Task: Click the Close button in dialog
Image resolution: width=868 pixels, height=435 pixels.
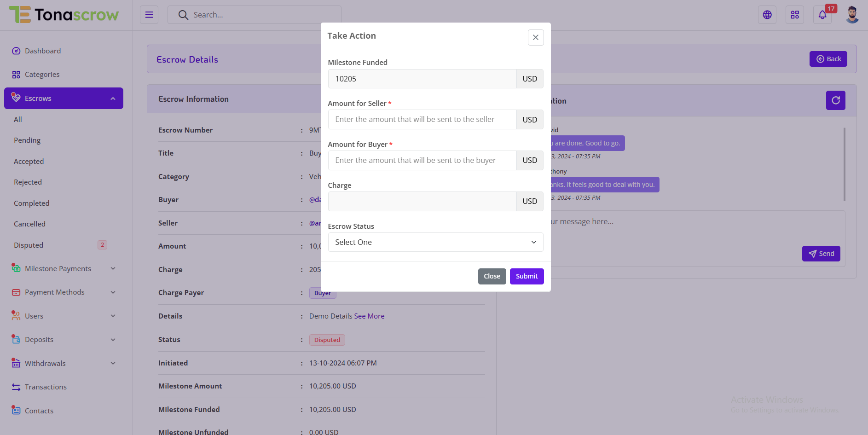Action: (x=492, y=276)
